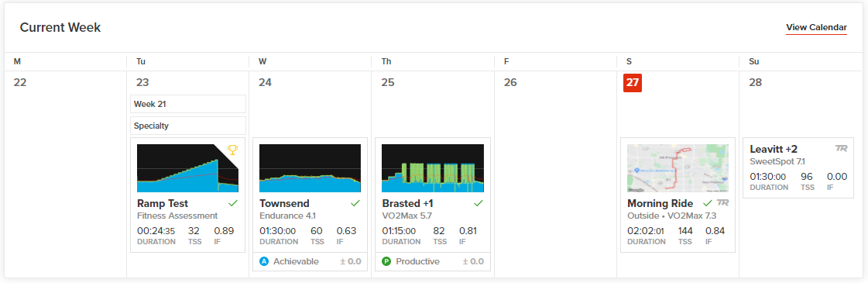
Task: Open the Morning Ride map thumbnail
Action: 678,168
